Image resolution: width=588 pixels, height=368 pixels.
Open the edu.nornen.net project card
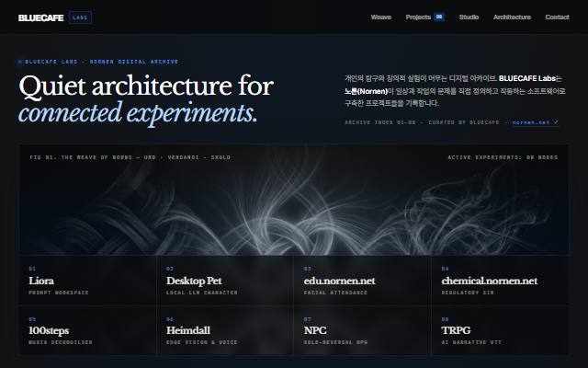pyautogui.click(x=362, y=281)
